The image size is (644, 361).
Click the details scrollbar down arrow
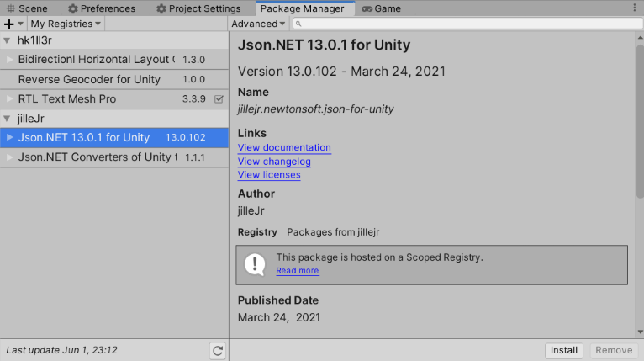[x=641, y=332]
